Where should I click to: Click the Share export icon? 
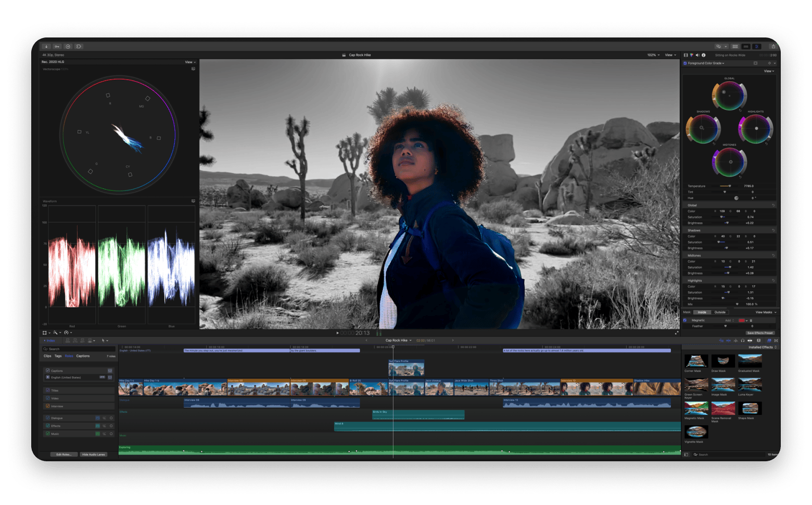pos(773,46)
